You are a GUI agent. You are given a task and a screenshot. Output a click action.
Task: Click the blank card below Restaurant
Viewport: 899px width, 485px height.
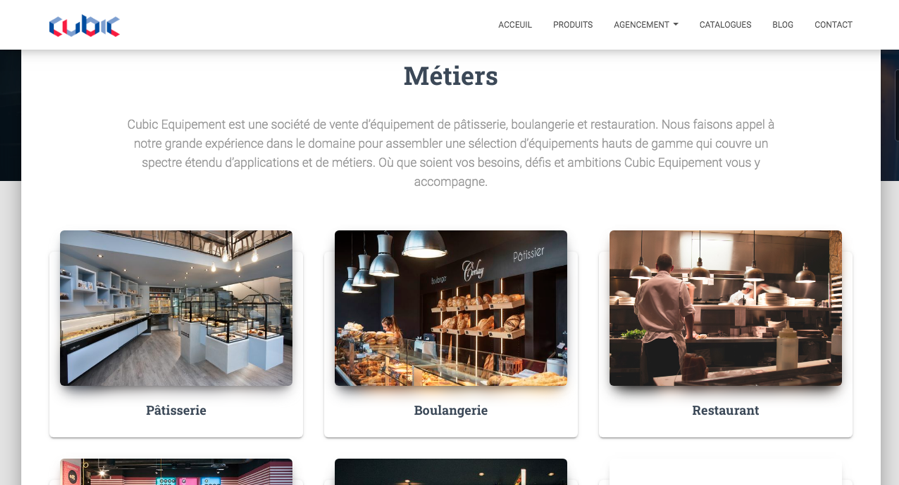tap(725, 472)
